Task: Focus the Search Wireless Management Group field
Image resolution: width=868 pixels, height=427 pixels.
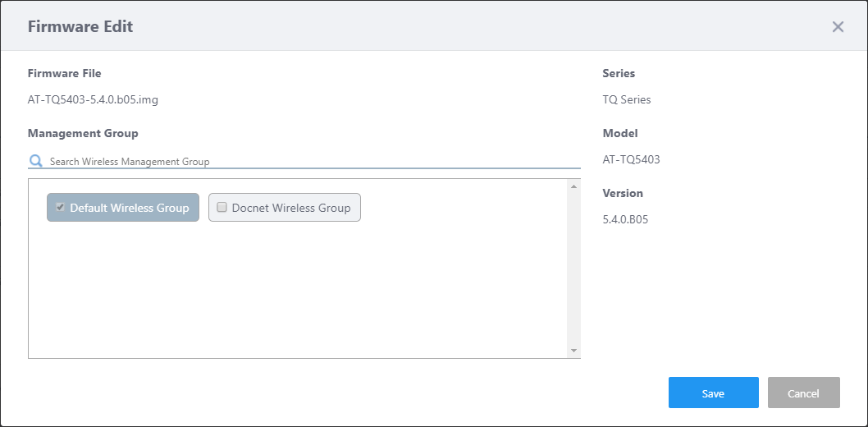Action: point(312,162)
